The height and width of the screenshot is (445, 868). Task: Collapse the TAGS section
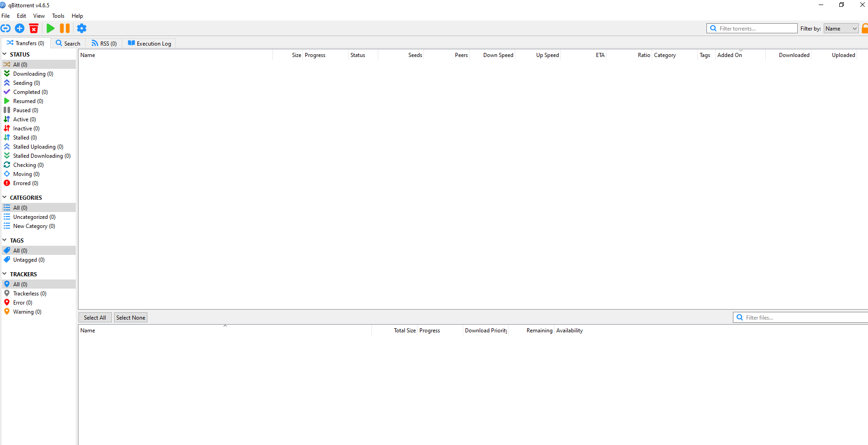pyautogui.click(x=5, y=240)
